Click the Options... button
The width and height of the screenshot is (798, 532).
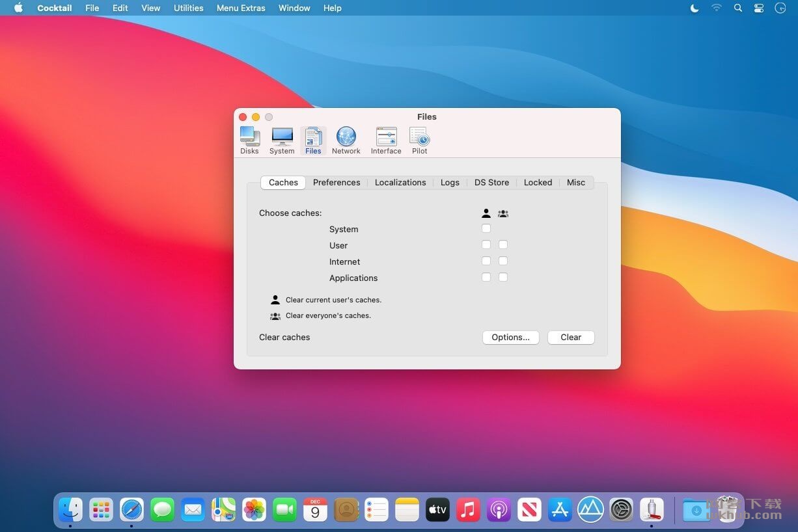pos(510,338)
